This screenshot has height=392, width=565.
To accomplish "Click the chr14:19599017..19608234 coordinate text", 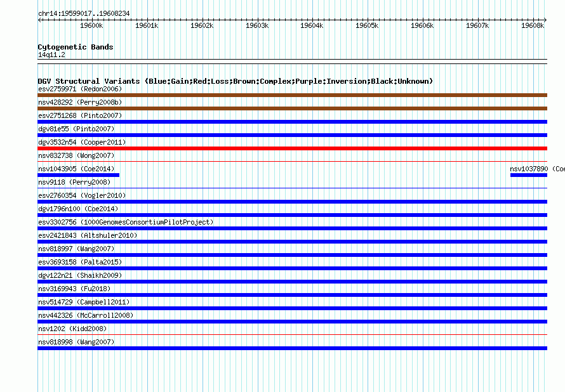I will click(x=84, y=13).
